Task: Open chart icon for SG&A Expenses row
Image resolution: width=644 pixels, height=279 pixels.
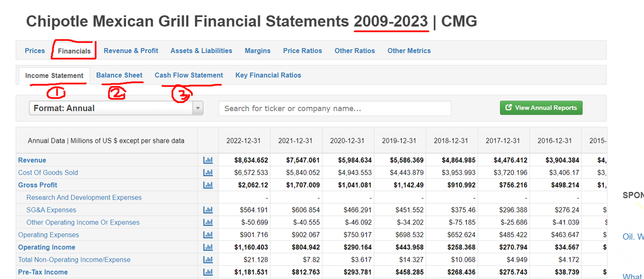Action: coord(208,210)
